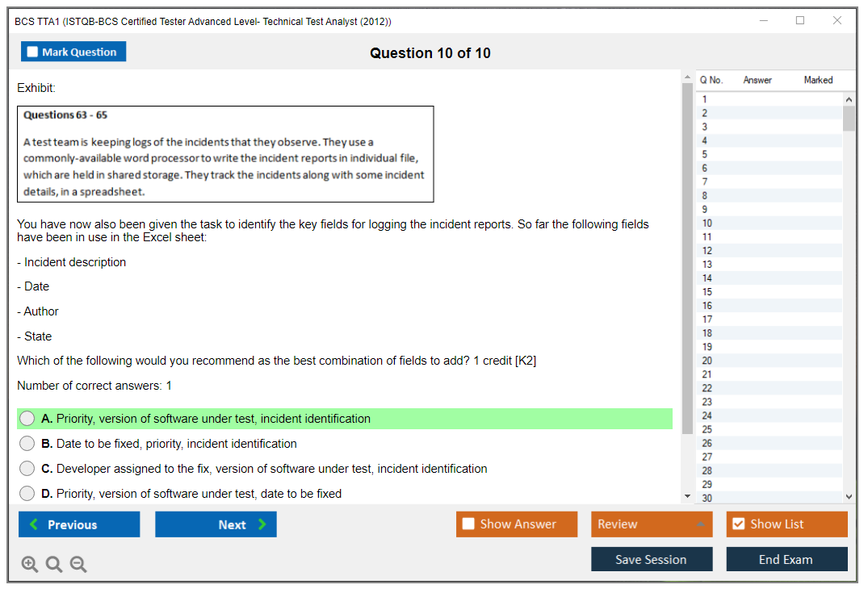Select answer A radio button

(27, 419)
